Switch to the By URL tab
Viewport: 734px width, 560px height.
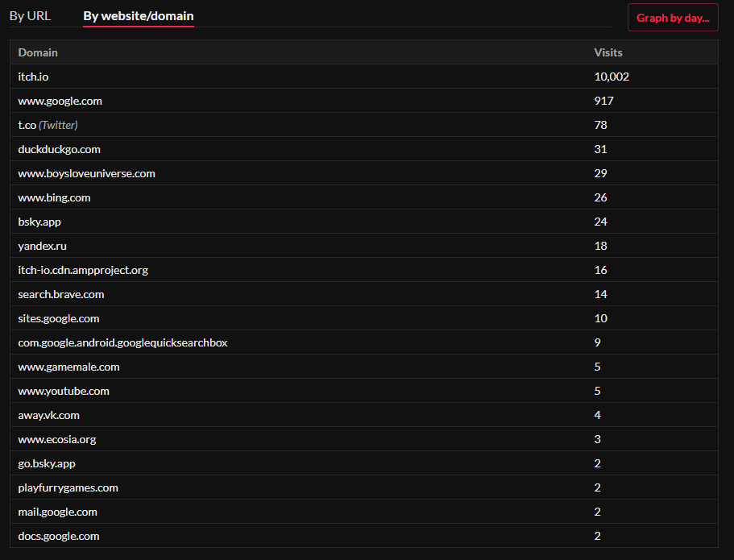[x=30, y=16]
